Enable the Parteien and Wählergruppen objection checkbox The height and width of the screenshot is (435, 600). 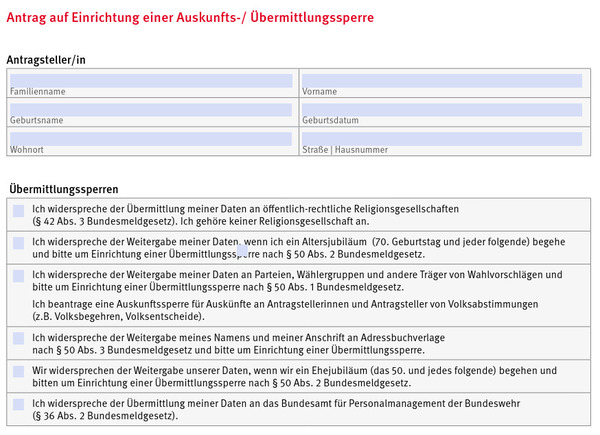point(18,276)
